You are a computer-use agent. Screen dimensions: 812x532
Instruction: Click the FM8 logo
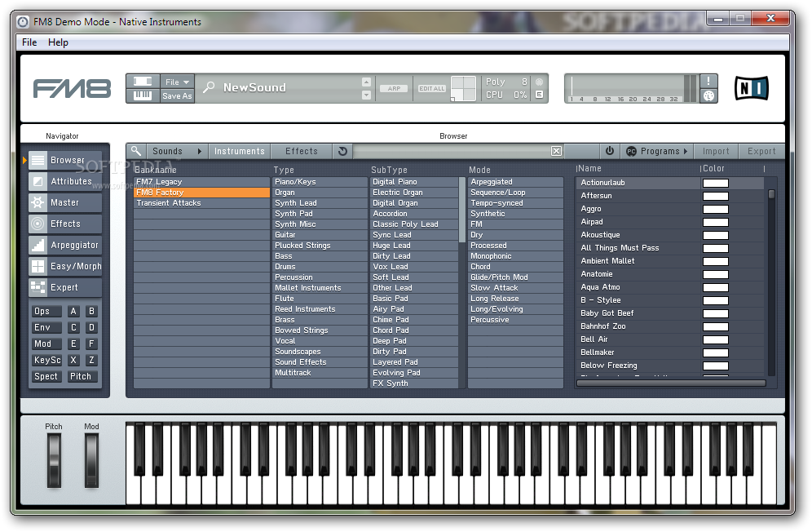(x=72, y=89)
